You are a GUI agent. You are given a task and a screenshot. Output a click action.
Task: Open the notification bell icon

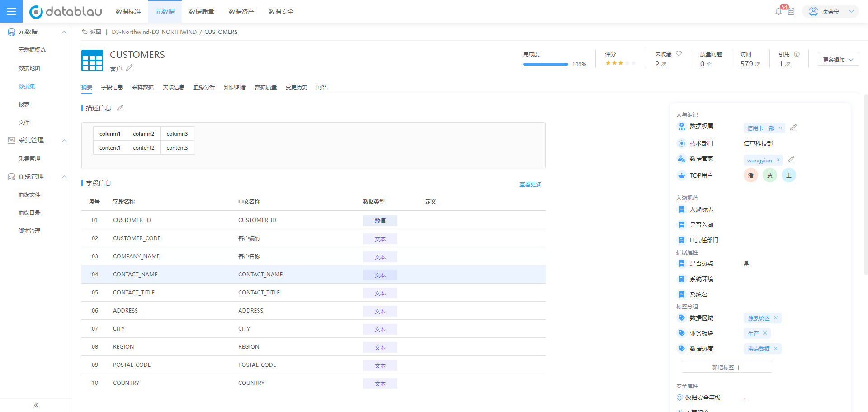(x=778, y=11)
